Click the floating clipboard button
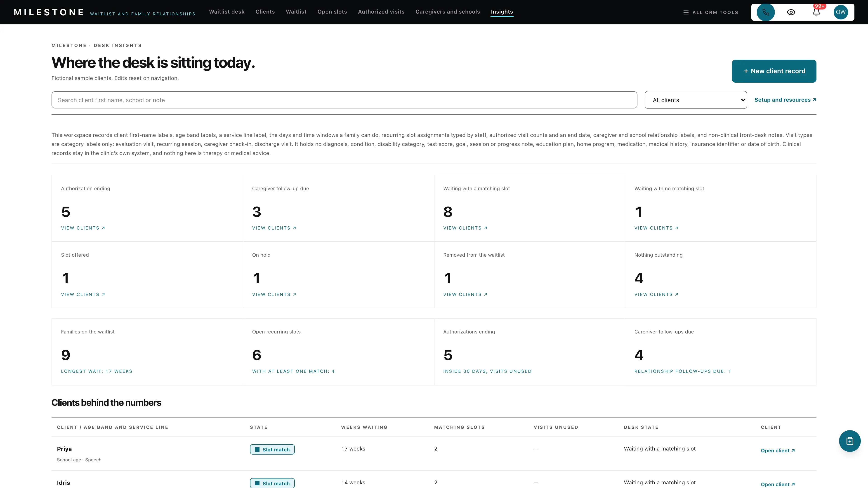This screenshot has width=868, height=488. 849,441
